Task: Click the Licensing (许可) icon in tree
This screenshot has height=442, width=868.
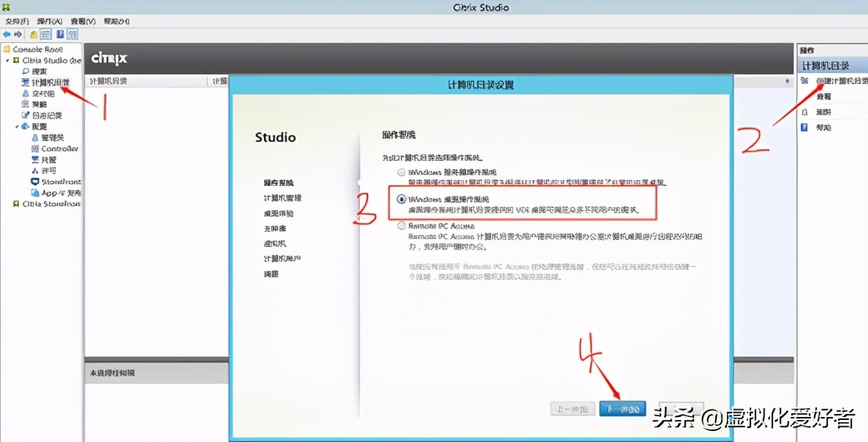Action: click(35, 171)
